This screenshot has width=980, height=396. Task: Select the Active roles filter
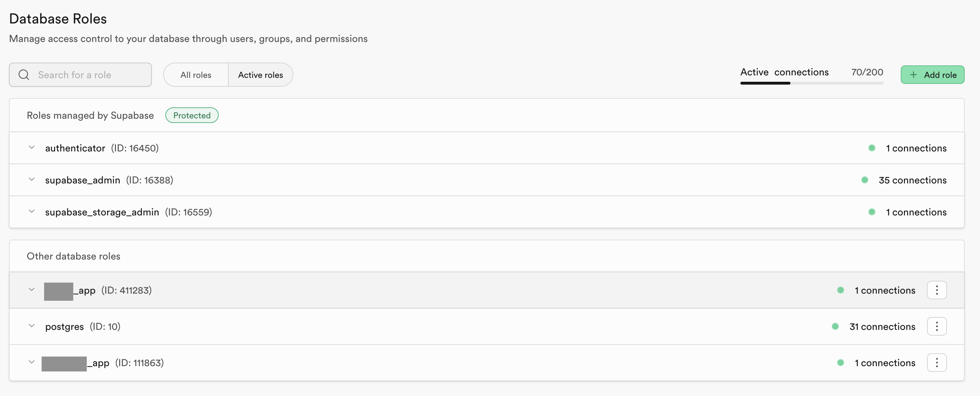tap(260, 75)
